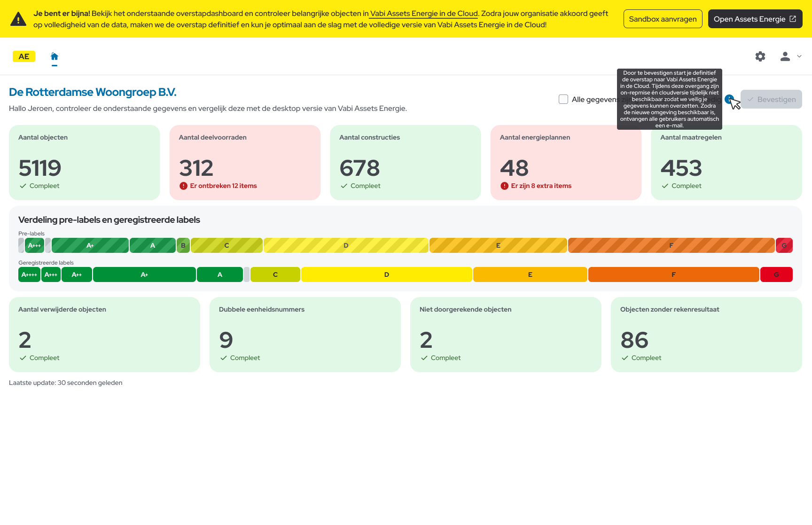The height and width of the screenshot is (525, 812).
Task: Click the Sandbox aanvragen button
Action: coord(663,19)
